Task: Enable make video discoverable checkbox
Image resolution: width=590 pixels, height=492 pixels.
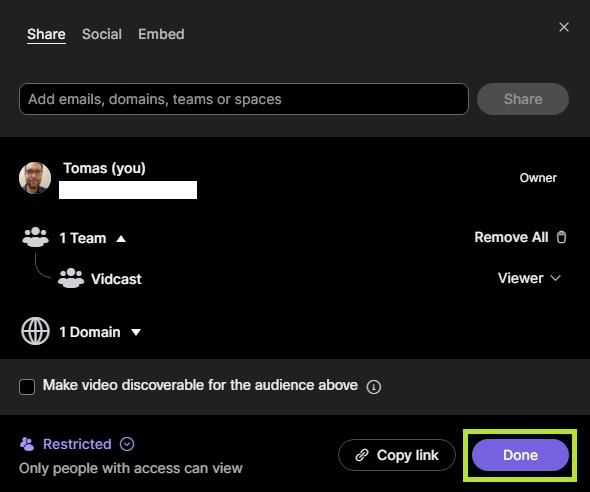Action: tap(27, 387)
